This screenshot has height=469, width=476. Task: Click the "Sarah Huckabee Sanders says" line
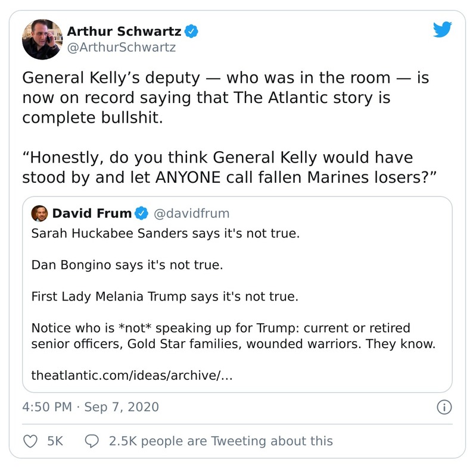(x=165, y=233)
